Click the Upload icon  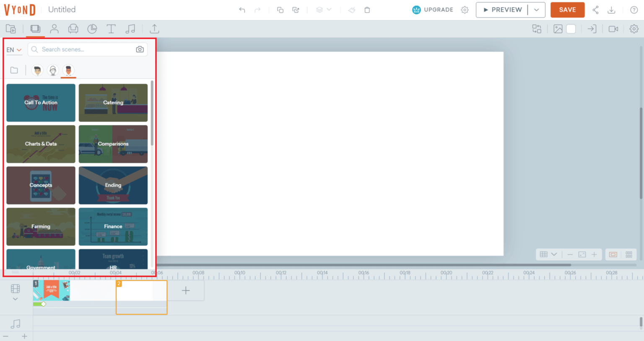click(x=154, y=29)
